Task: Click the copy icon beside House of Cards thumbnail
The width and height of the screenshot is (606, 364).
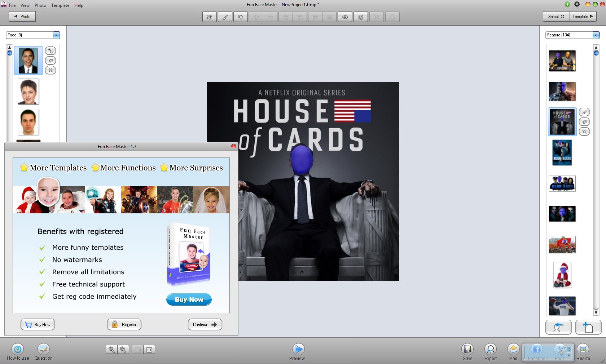Action: pos(584,122)
